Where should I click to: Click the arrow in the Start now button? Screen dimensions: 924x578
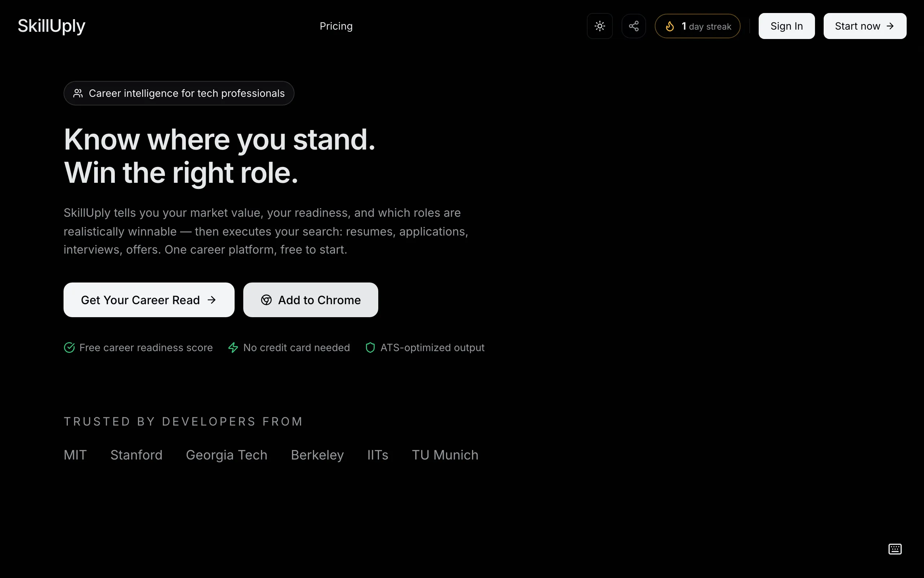pyautogui.click(x=890, y=26)
